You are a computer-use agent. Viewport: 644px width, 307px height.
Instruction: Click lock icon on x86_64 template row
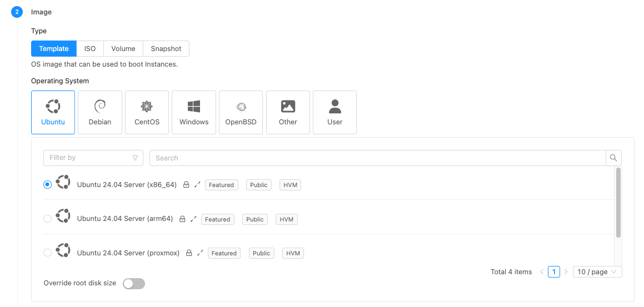tap(186, 185)
